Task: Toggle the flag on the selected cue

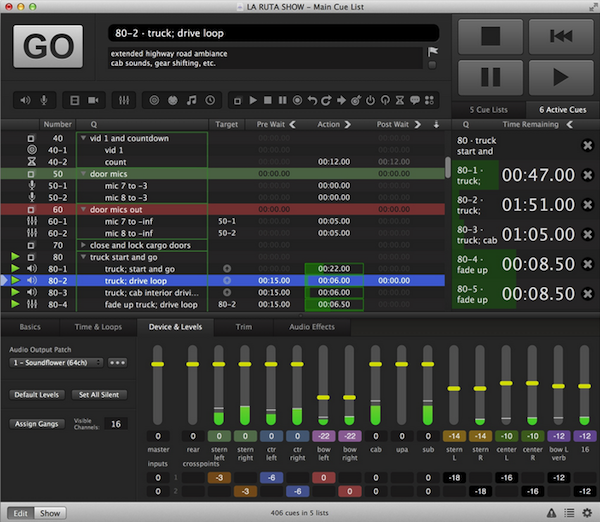Action: (x=433, y=50)
